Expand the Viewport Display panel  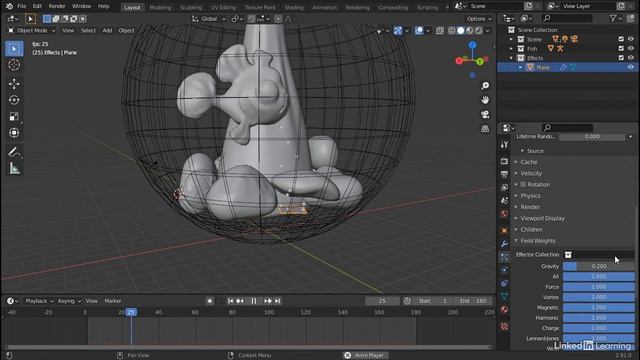click(x=542, y=218)
